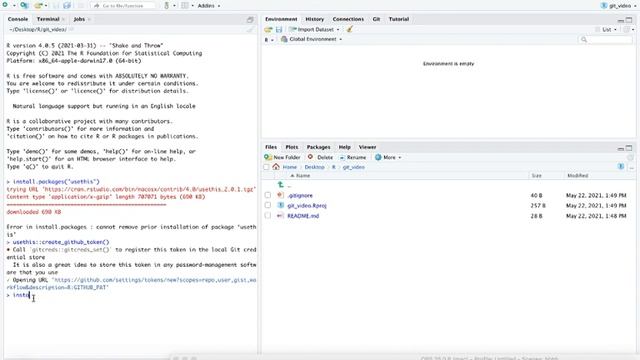Switch to the Help tab
This screenshot has width=640, height=360.
click(x=344, y=147)
